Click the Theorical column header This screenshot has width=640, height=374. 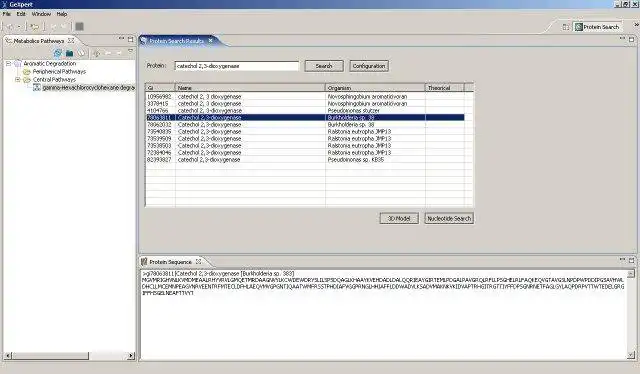tap(444, 88)
